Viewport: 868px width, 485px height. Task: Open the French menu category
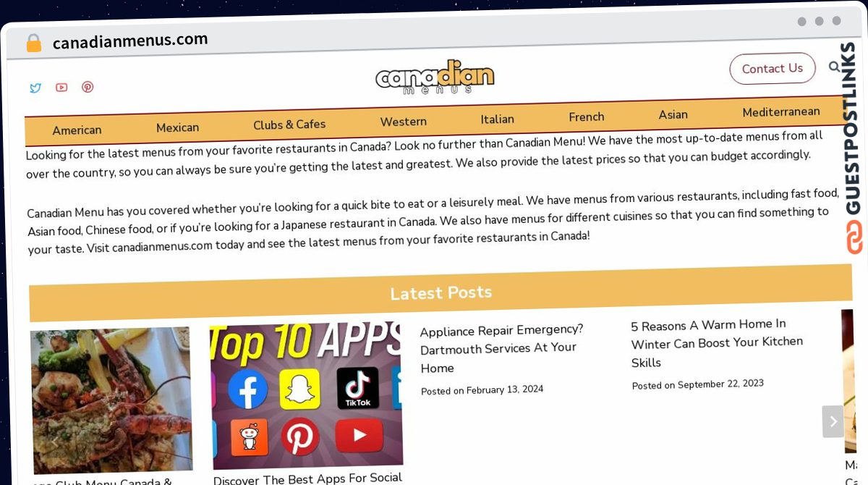point(587,117)
